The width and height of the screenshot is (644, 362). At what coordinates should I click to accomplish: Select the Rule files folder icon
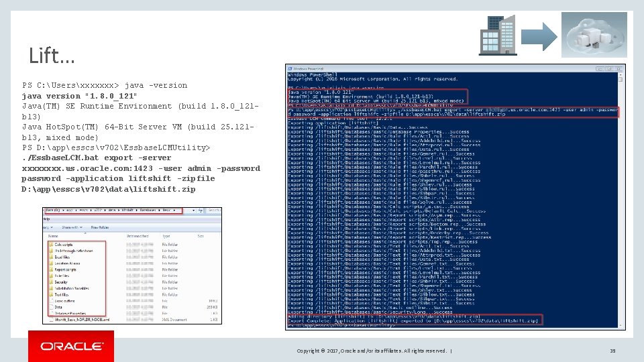pos(52,276)
